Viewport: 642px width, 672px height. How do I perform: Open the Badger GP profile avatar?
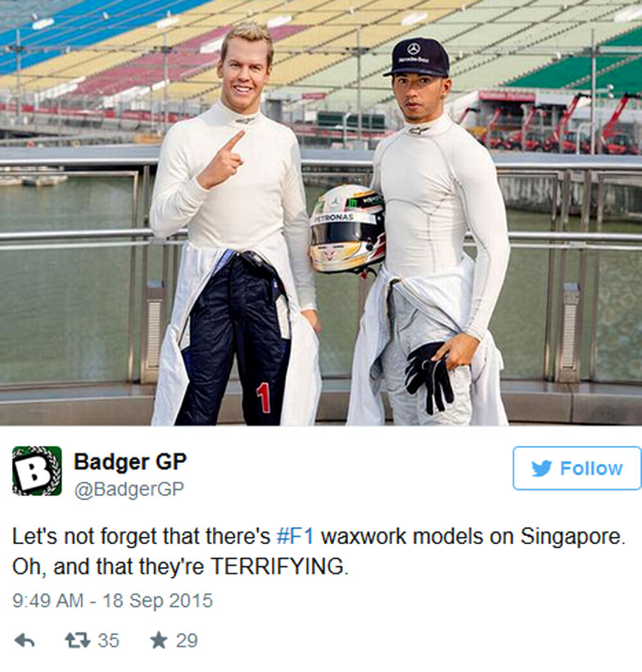[x=37, y=471]
